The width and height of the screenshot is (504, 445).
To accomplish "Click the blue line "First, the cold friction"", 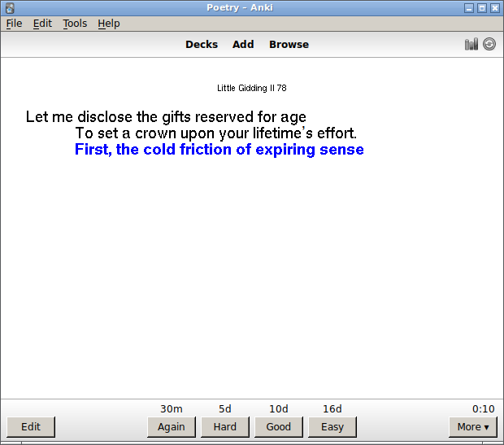I will (219, 150).
